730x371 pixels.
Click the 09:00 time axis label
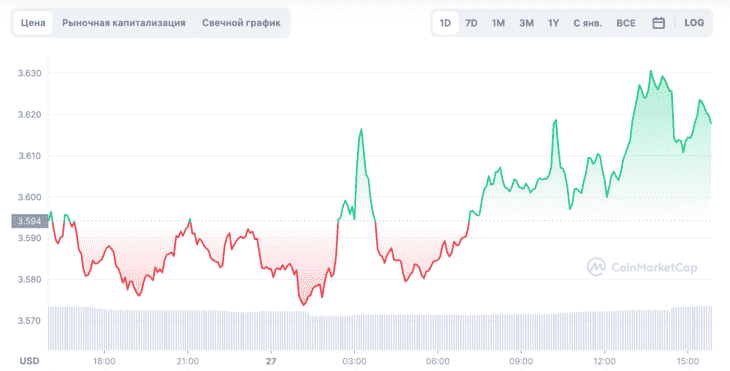521,361
